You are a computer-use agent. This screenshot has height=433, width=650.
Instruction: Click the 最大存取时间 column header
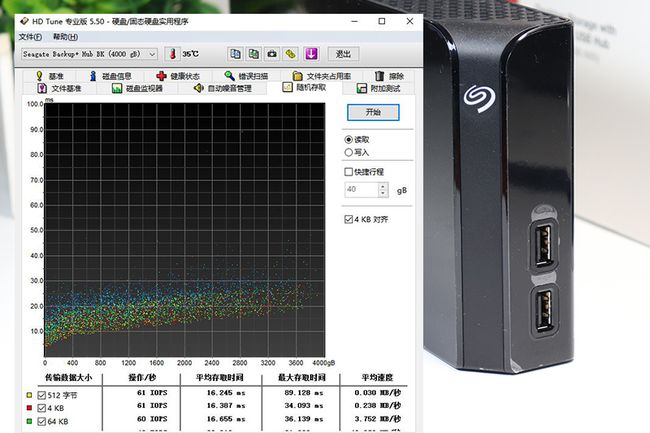click(x=302, y=377)
